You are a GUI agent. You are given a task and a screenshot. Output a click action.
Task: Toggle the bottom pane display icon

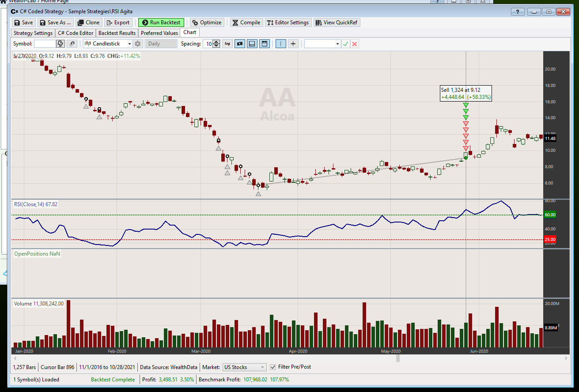click(x=252, y=44)
